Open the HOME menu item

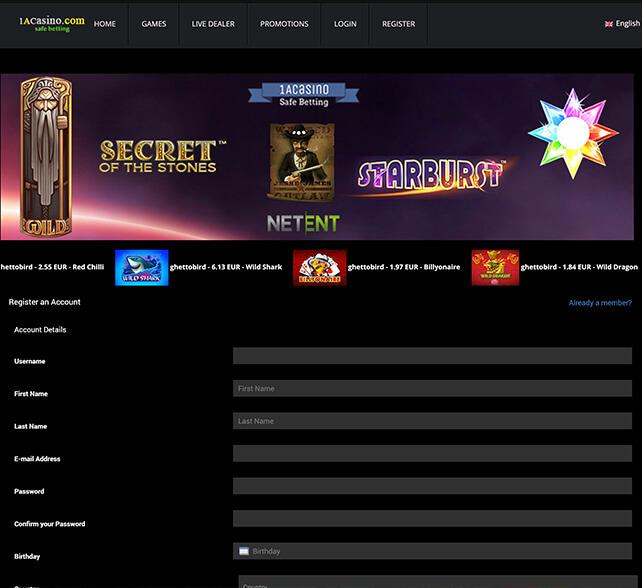105,24
